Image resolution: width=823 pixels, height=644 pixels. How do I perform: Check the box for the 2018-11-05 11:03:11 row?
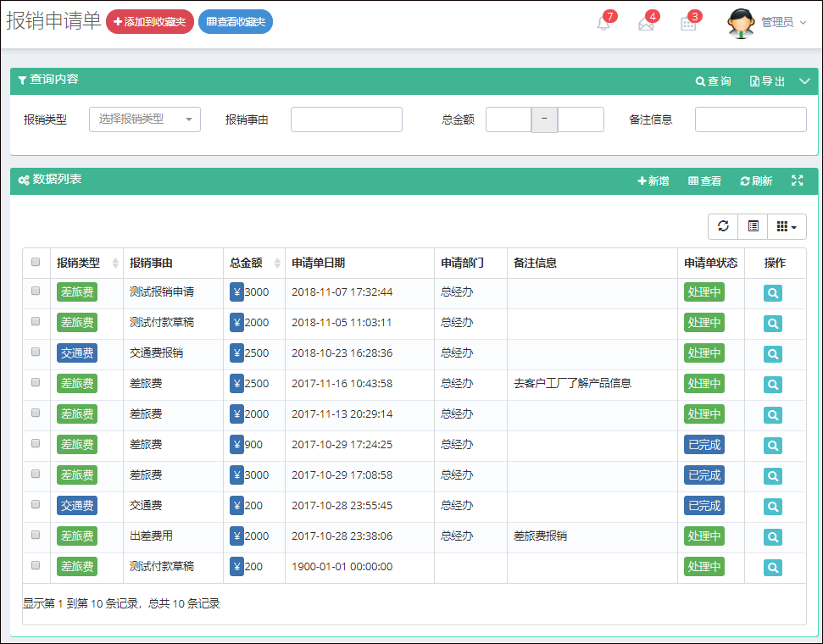coord(36,321)
